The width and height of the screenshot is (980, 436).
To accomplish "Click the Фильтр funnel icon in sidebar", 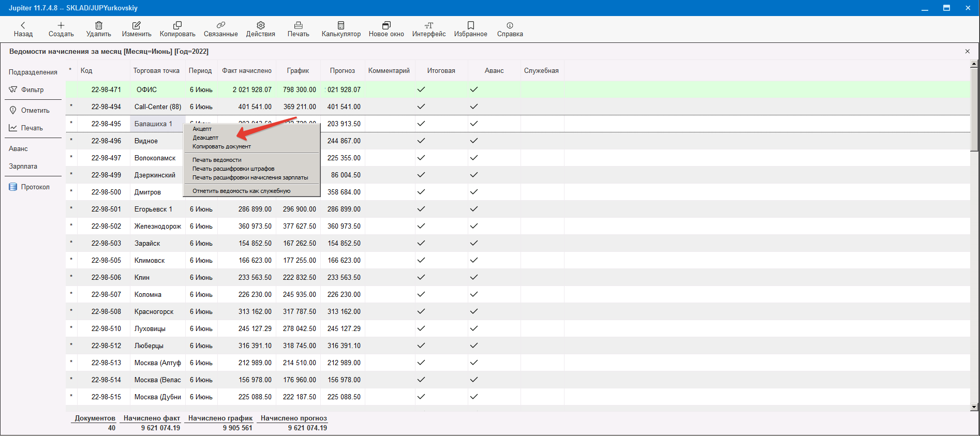I will (x=13, y=89).
